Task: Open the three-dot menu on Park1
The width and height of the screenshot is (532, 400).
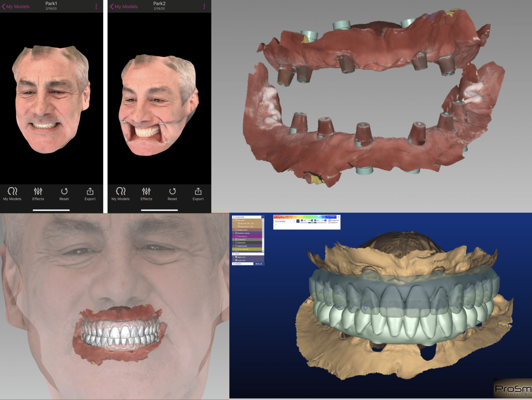Action: pos(96,6)
